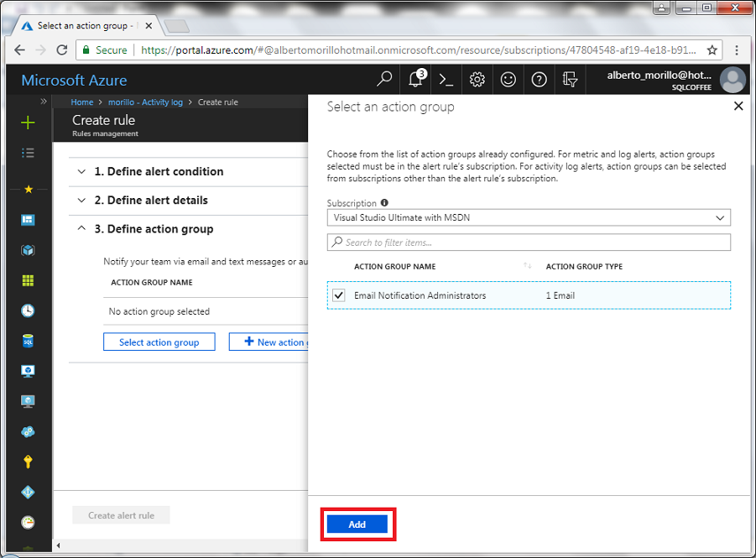The image size is (756, 558).
Task: Click the gauge monitor icon in sidebar
Action: tap(28, 522)
